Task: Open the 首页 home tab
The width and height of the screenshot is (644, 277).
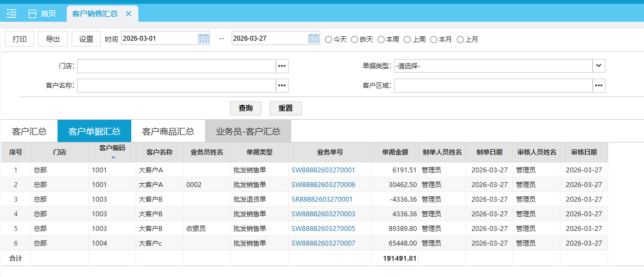Action: pos(42,14)
